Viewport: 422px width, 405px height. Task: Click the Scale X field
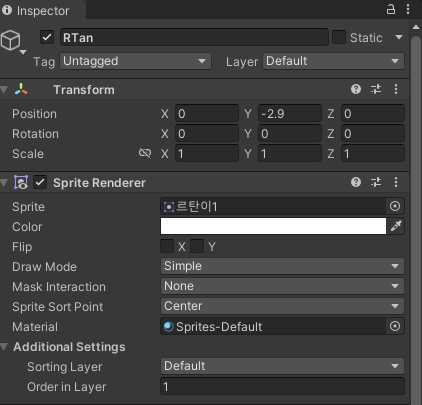pyautogui.click(x=207, y=153)
